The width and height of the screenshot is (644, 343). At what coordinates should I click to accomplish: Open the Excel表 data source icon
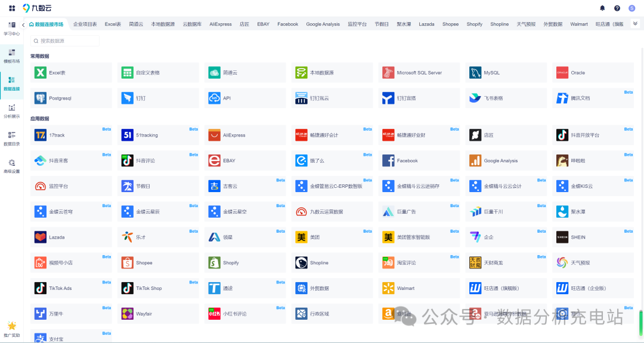point(41,73)
